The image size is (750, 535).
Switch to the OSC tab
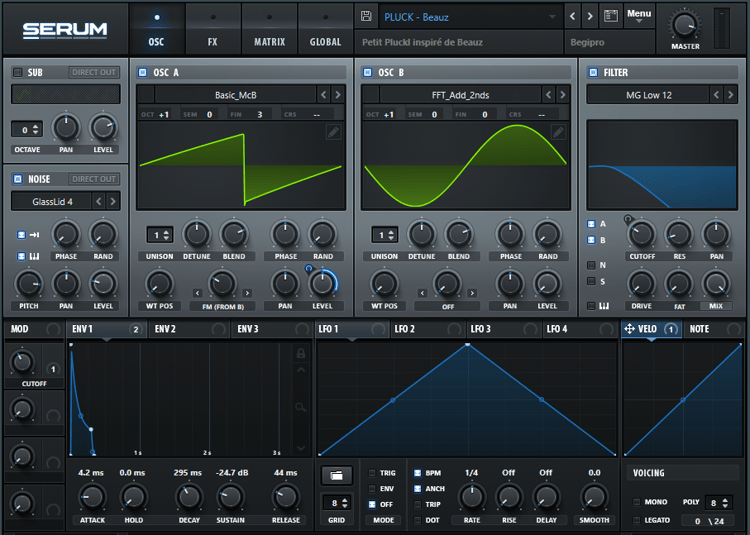(156, 30)
